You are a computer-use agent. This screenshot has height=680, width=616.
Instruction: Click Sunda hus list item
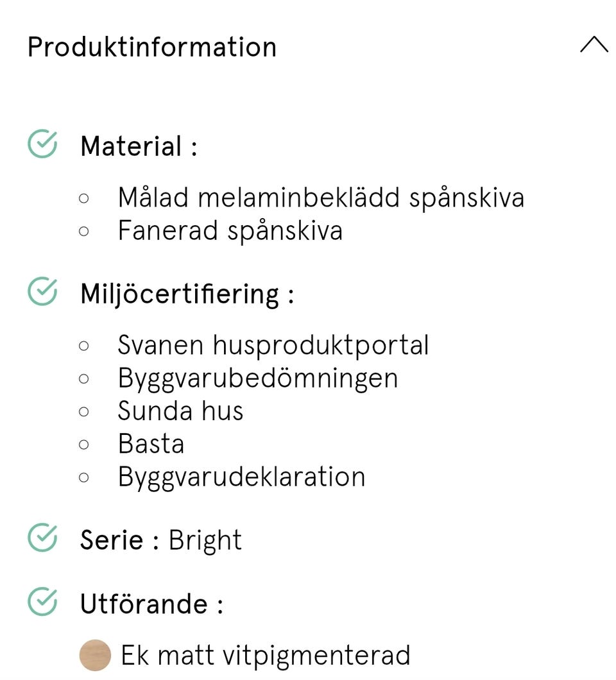[180, 411]
